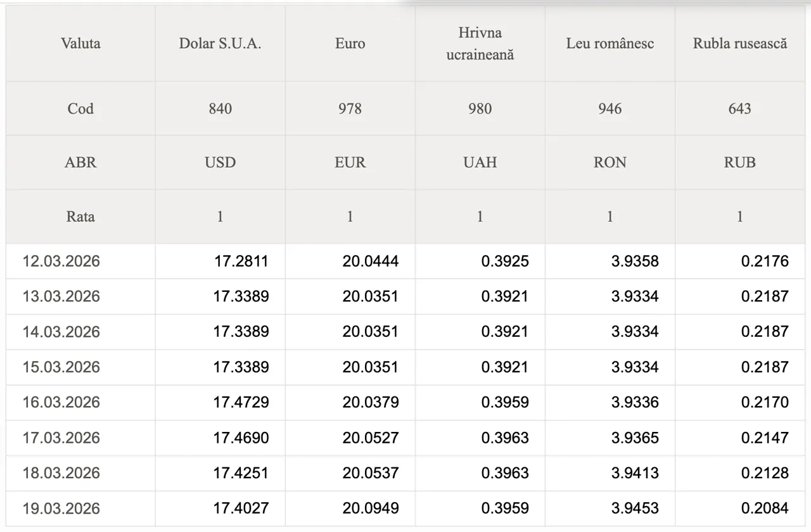
Task: Click the Leu românesc column header
Action: (610, 44)
